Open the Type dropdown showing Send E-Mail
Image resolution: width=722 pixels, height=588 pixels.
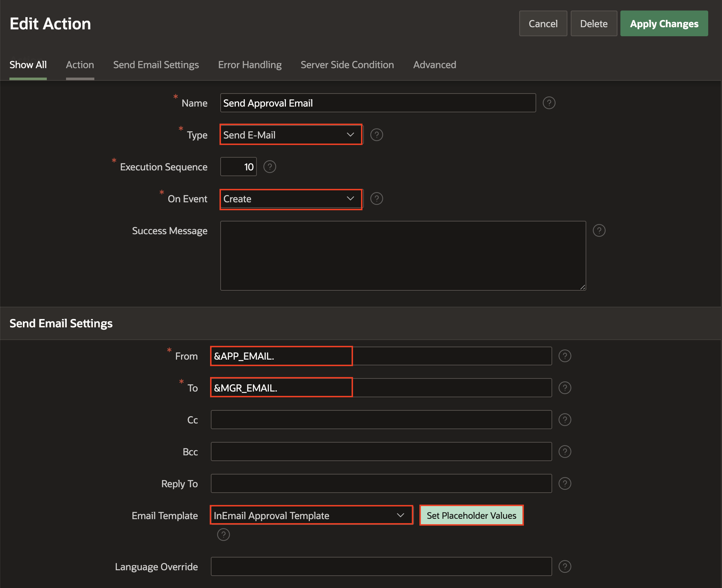click(291, 135)
